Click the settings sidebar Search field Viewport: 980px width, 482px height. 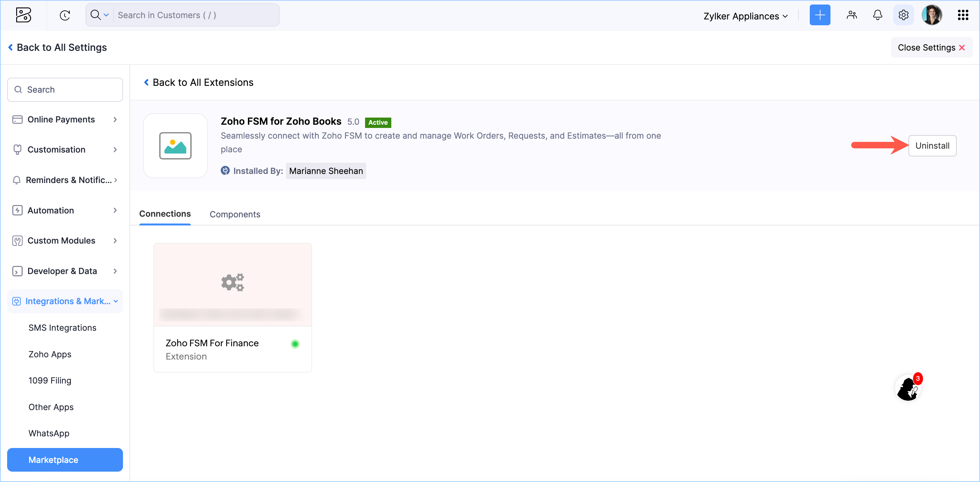point(65,90)
